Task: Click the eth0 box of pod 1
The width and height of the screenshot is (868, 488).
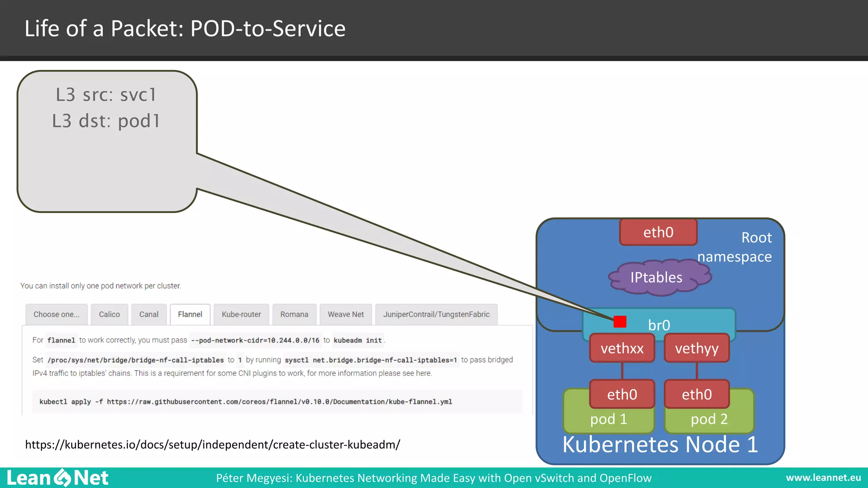Action: pos(622,394)
